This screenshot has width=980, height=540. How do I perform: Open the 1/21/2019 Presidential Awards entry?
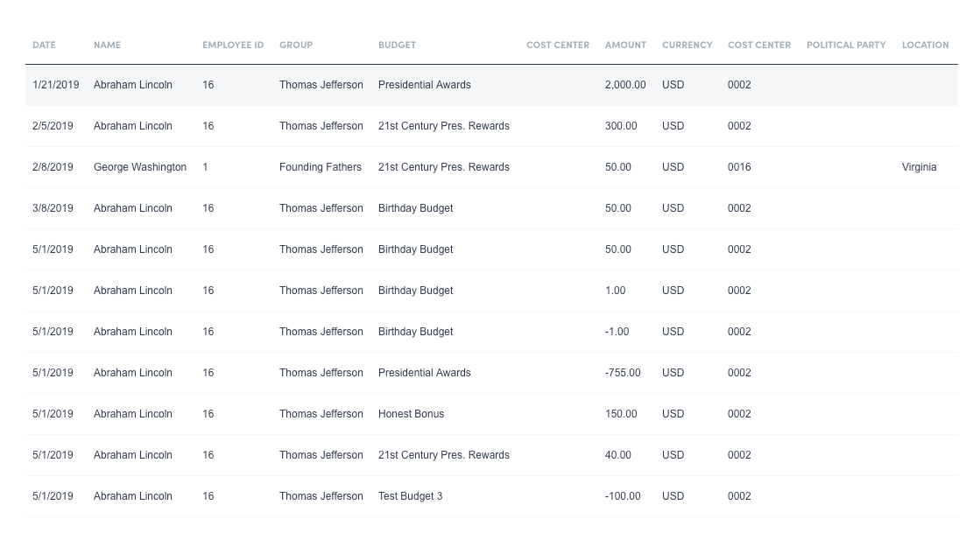click(x=424, y=85)
